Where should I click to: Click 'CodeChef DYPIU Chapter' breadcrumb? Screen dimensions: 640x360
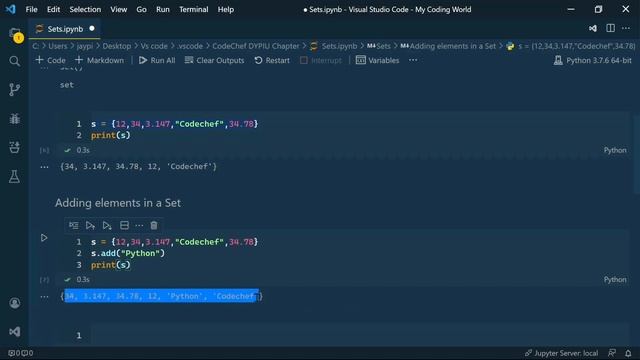256,46
